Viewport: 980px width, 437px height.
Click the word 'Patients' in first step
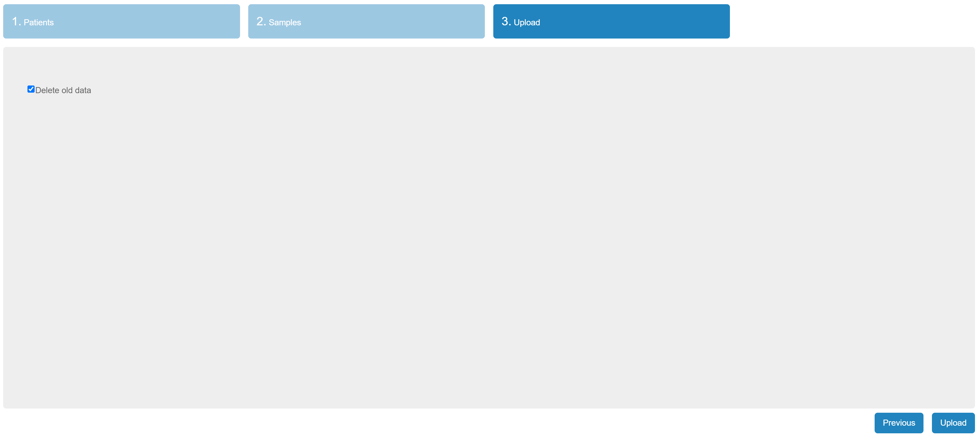click(x=39, y=22)
